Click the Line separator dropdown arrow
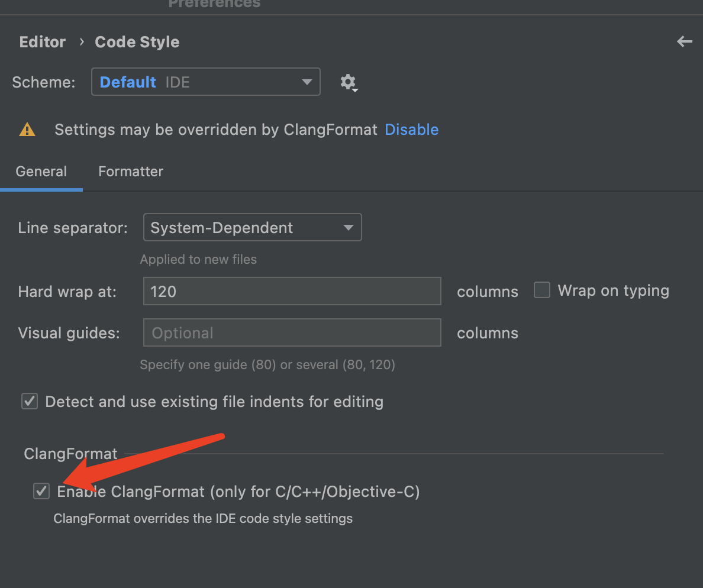Screen dimensions: 703x588 coord(349,228)
